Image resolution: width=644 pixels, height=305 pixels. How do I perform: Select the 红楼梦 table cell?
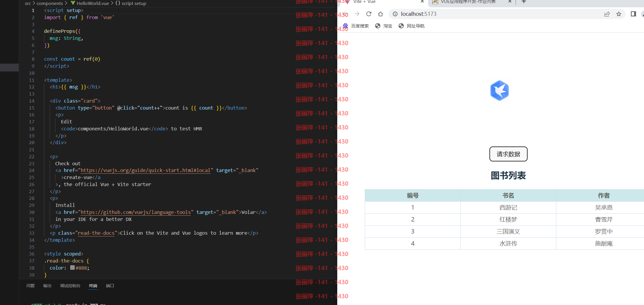coord(508,219)
